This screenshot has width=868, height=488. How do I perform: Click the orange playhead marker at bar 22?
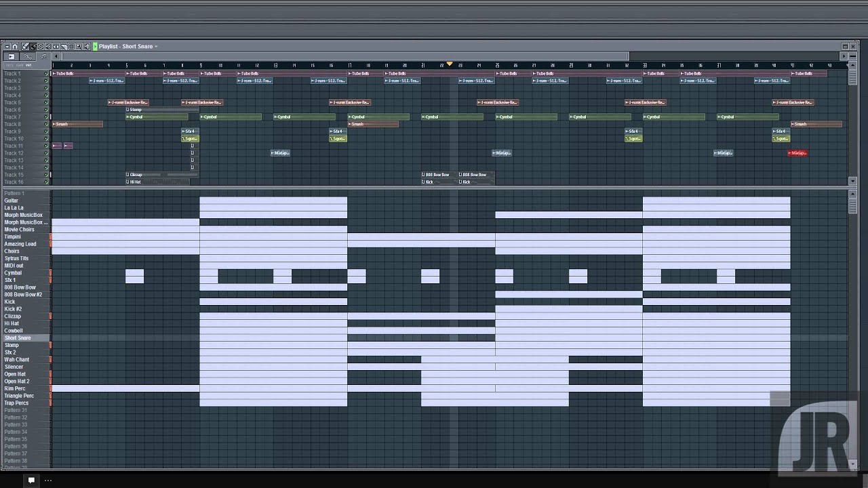(x=450, y=63)
